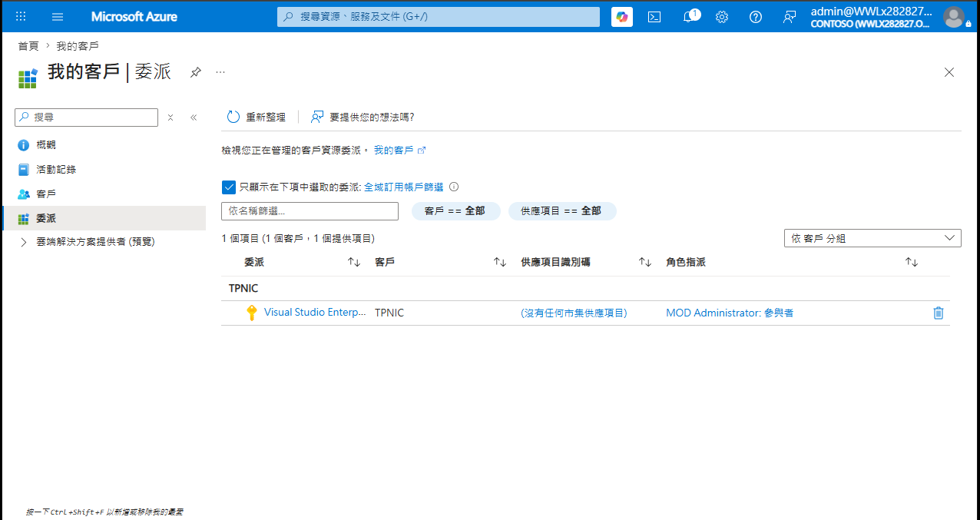Open the blade's more options ellipsis

click(220, 71)
